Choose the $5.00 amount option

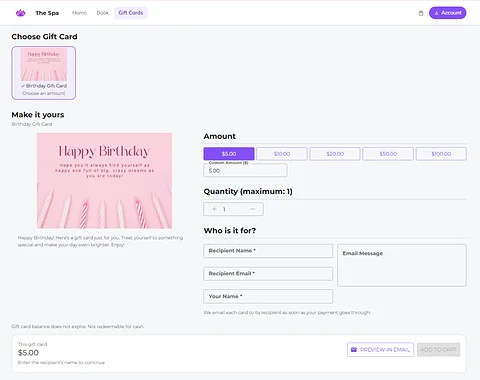coord(229,154)
